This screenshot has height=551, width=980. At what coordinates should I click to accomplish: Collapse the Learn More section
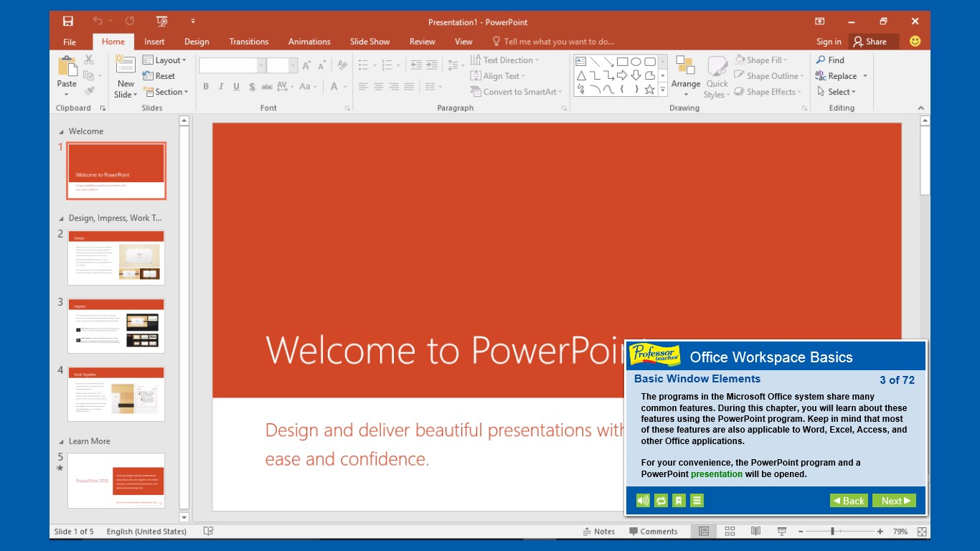(61, 441)
